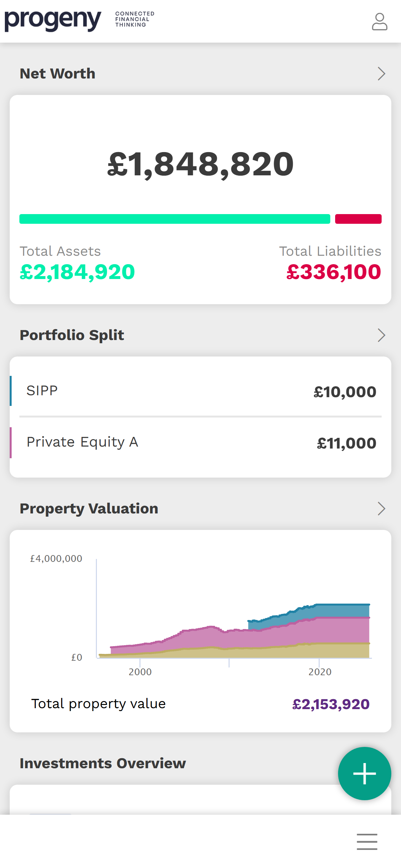Open the Net Worth heading
The width and height of the screenshot is (401, 868).
pos(57,73)
